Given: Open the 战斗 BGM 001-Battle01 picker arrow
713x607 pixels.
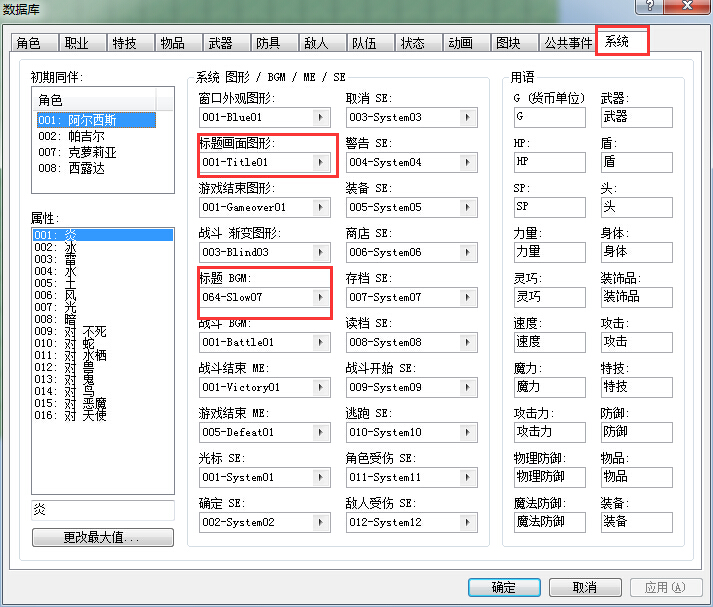Looking at the screenshot, I should 321,342.
